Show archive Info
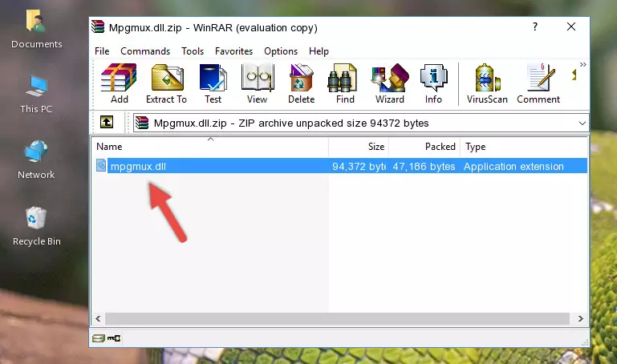 pos(433,83)
